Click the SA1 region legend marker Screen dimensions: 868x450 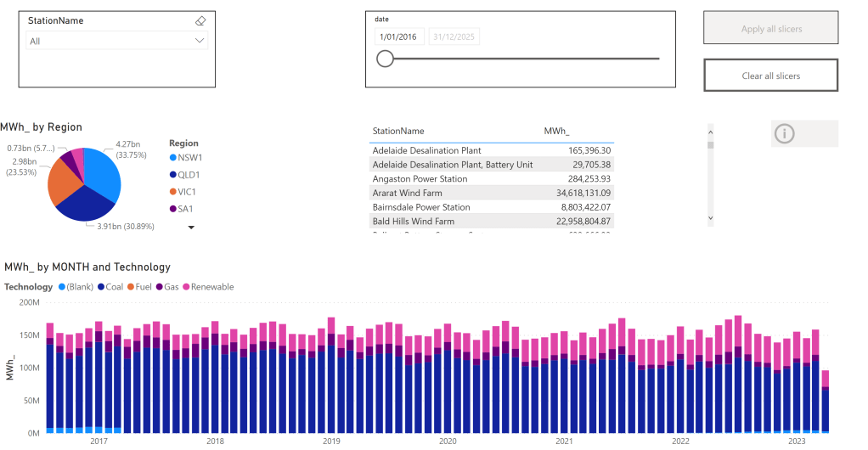tap(174, 208)
